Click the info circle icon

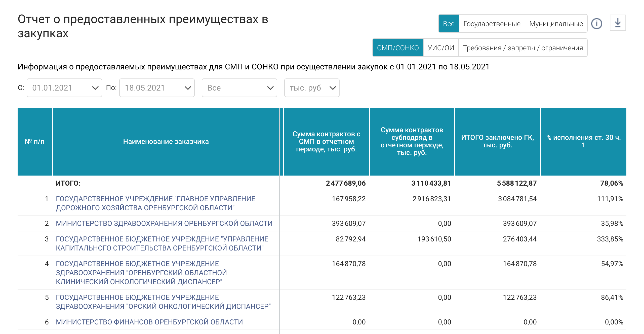coord(596,24)
